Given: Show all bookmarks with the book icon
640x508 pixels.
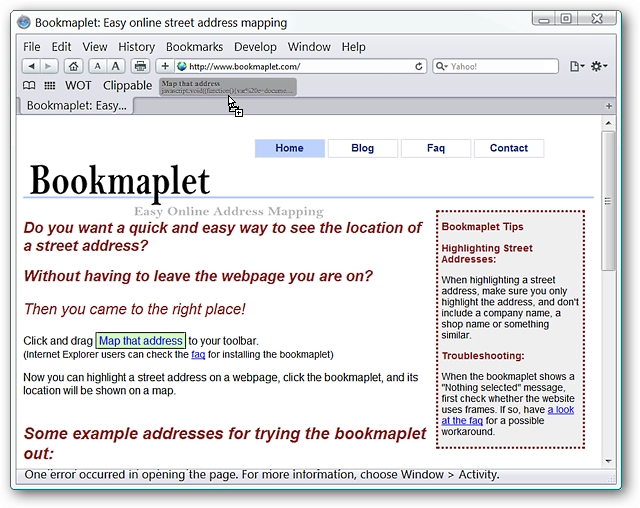Looking at the screenshot, I should pos(29,85).
